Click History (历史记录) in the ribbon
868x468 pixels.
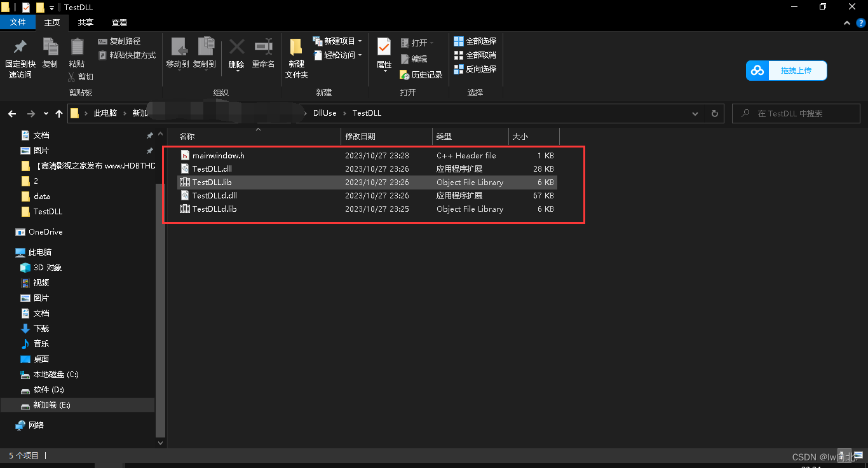(x=421, y=75)
